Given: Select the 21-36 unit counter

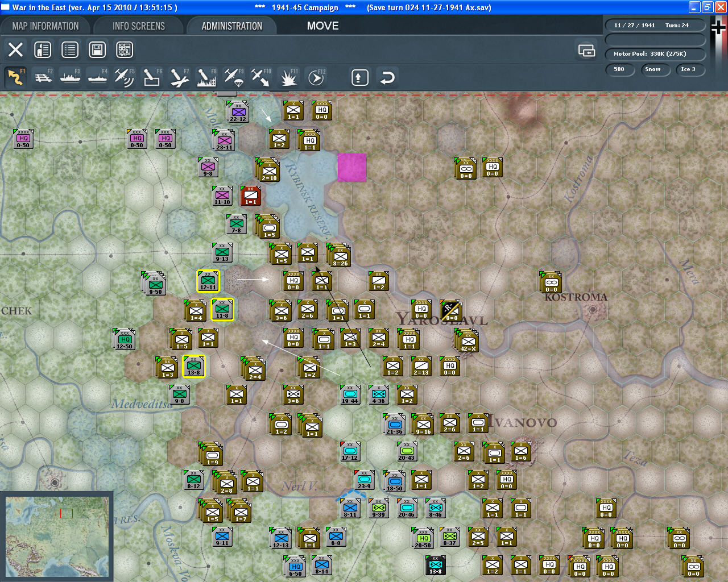Looking at the screenshot, I should (394, 425).
